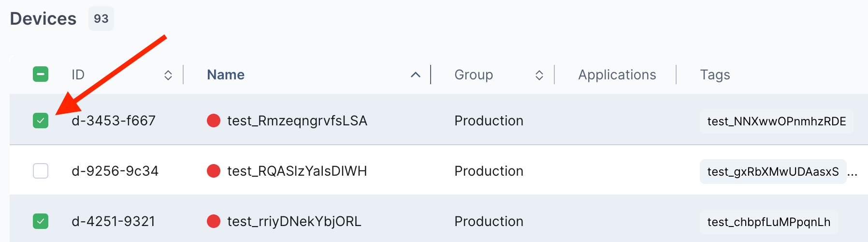Viewport: 868px width, 242px height.
Task: Open device named test_RQASlzYaIsDIWH
Action: (297, 171)
